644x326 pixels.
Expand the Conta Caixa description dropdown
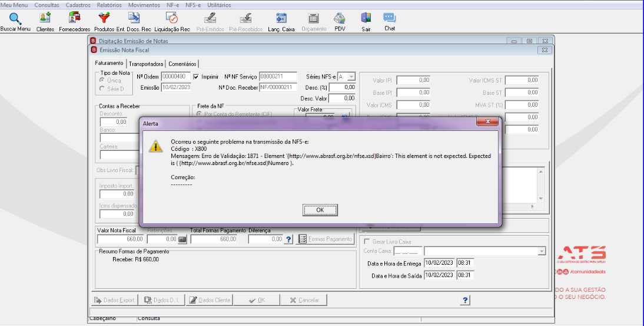(x=542, y=251)
